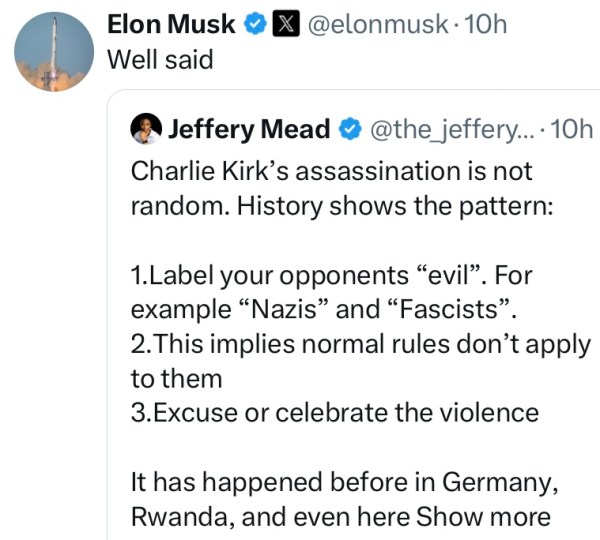The height and width of the screenshot is (540, 600).
Task: Click the 10h timestamp in the quoted post
Action: tap(574, 129)
